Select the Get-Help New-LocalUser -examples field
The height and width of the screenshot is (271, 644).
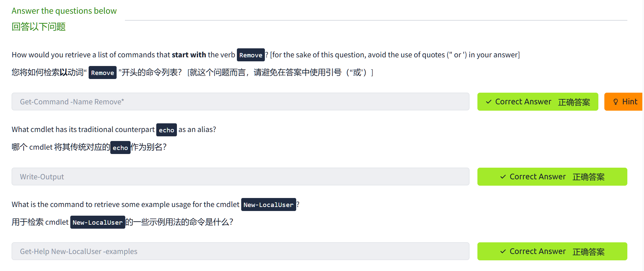tap(240, 252)
